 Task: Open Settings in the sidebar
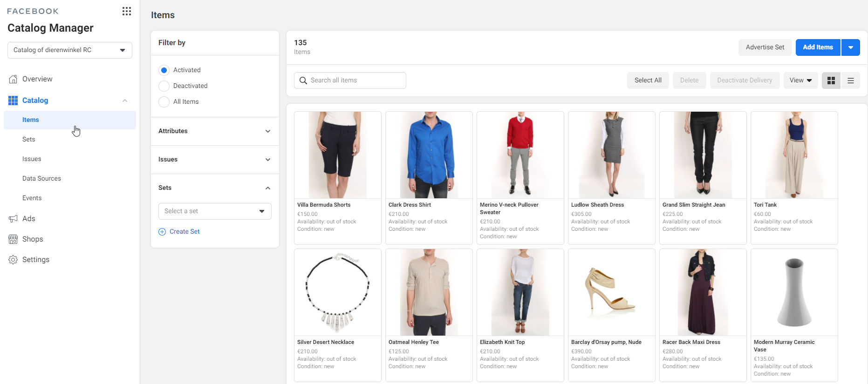click(36, 260)
